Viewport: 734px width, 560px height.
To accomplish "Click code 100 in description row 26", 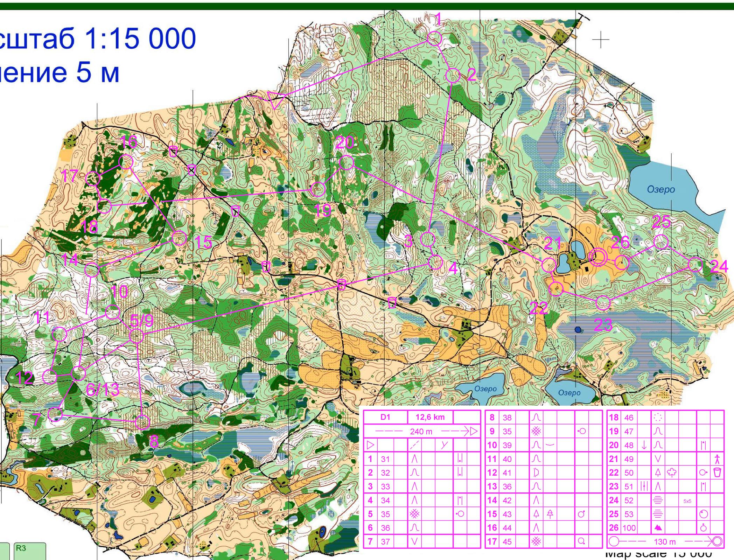I will click(x=629, y=528).
